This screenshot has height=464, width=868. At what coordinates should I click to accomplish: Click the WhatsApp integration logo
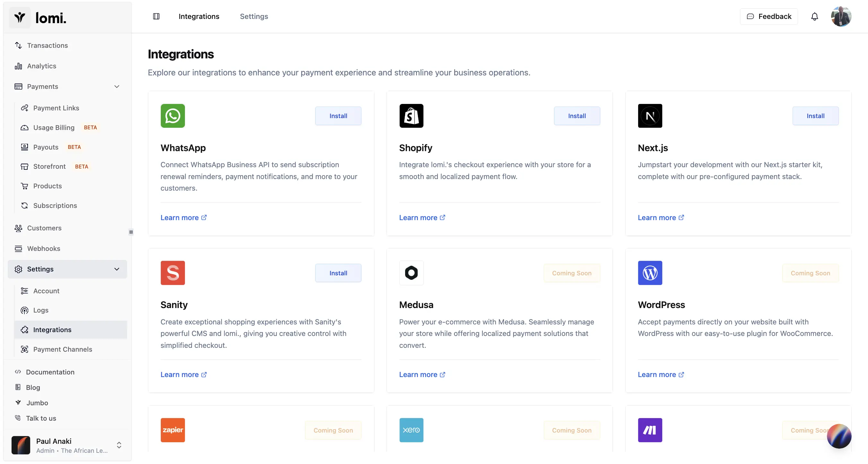172,116
